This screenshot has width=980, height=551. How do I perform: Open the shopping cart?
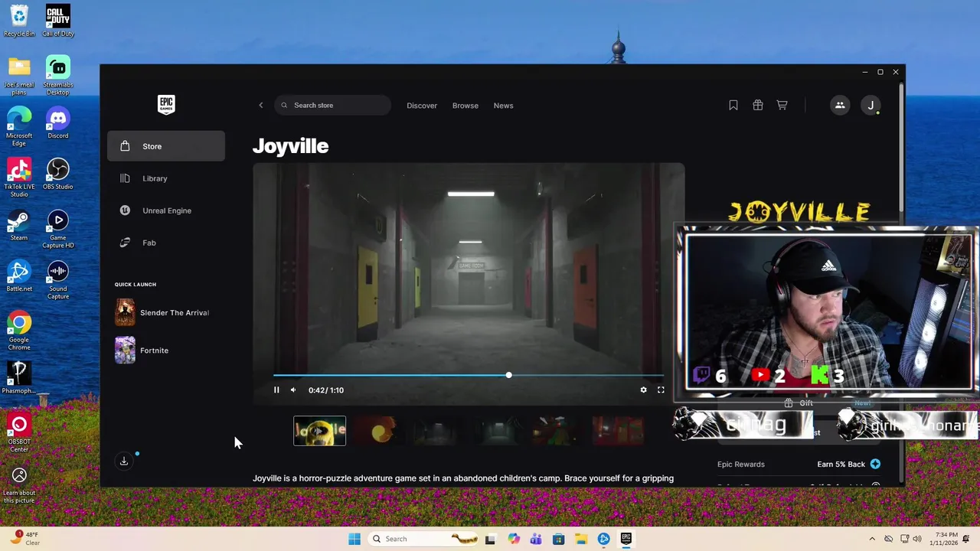point(782,106)
